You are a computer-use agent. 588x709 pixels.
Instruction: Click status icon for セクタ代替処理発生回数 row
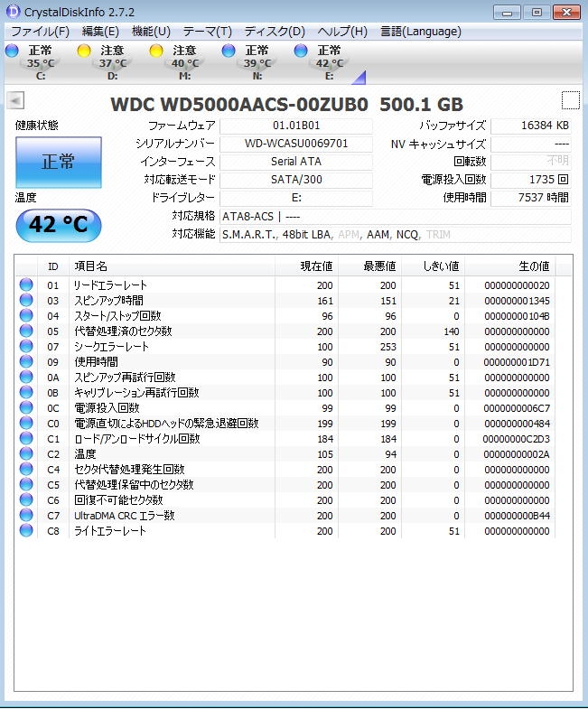tap(26, 469)
